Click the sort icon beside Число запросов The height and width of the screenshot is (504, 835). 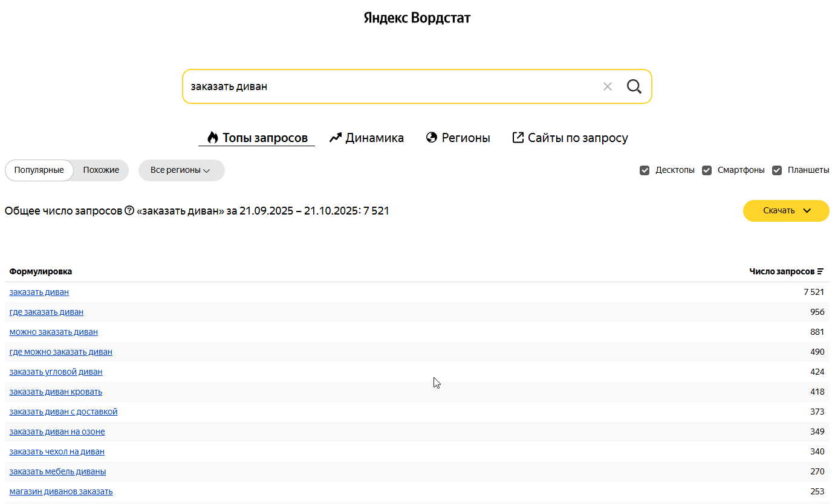(820, 272)
